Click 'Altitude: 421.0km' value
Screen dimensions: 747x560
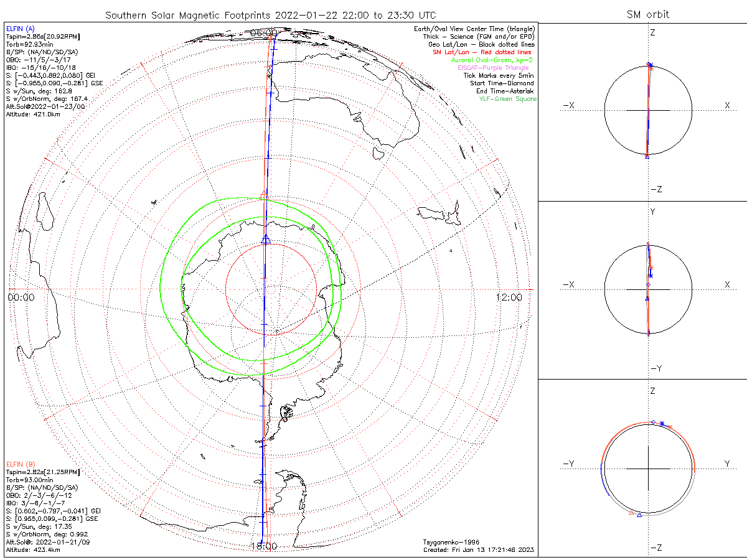coord(32,114)
